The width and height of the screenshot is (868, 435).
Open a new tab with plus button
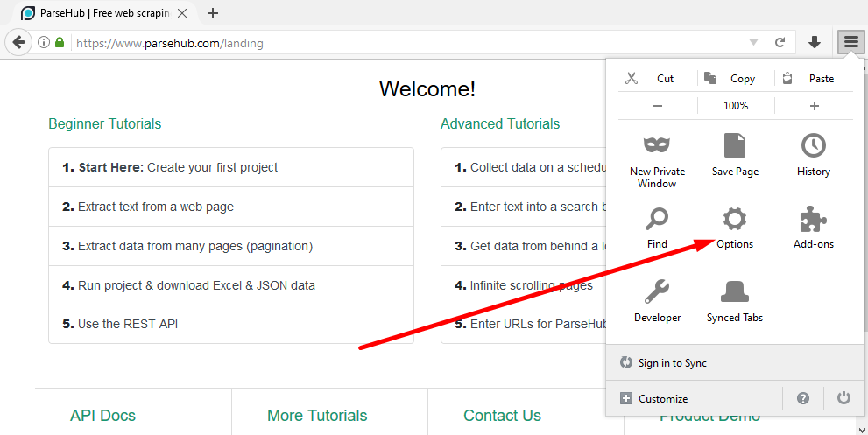(213, 13)
